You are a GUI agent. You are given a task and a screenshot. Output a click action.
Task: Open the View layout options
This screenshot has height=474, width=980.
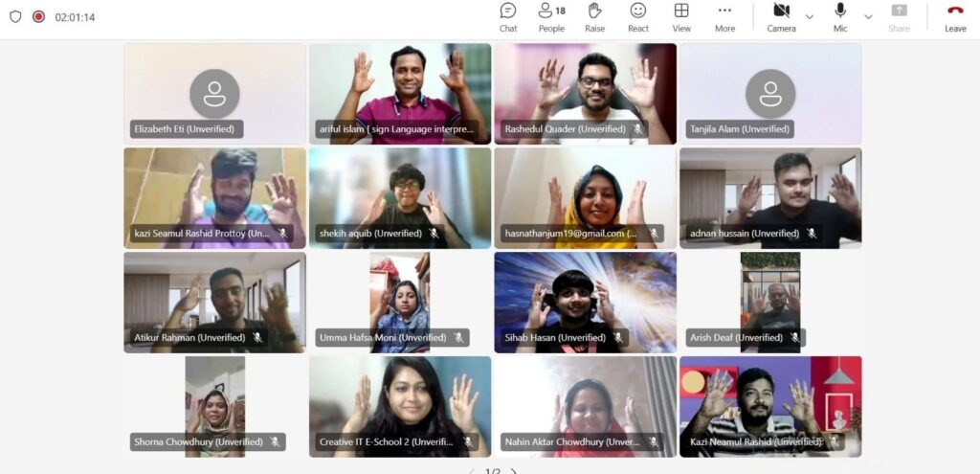click(x=681, y=17)
